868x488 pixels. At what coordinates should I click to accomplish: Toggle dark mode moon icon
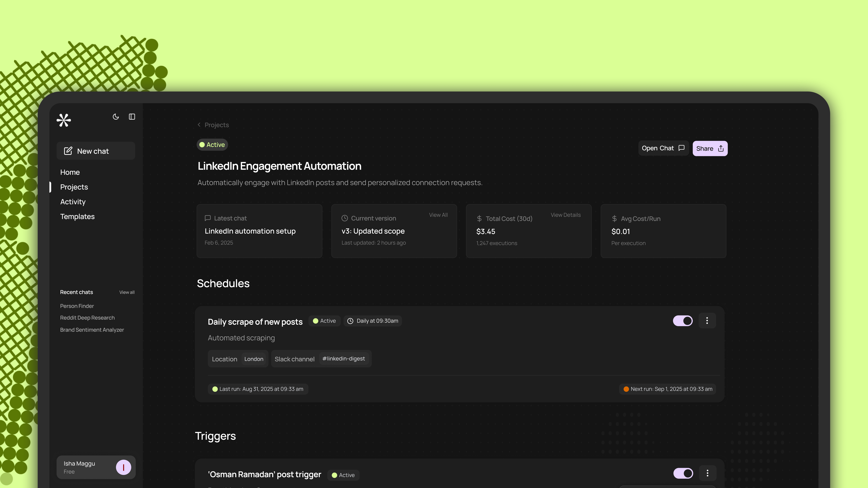click(x=116, y=116)
